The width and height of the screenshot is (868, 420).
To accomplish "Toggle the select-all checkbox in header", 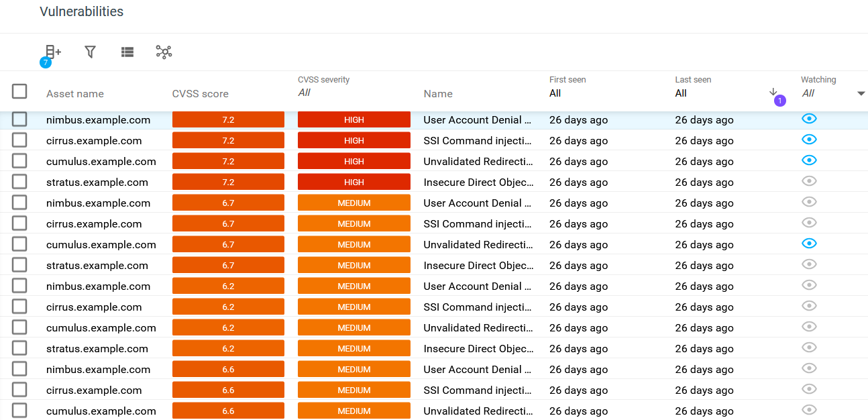I will (19, 91).
